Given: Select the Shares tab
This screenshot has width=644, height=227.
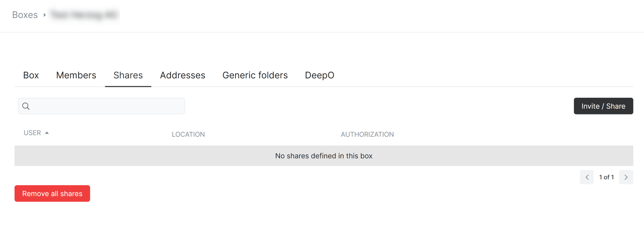Looking at the screenshot, I should [128, 75].
